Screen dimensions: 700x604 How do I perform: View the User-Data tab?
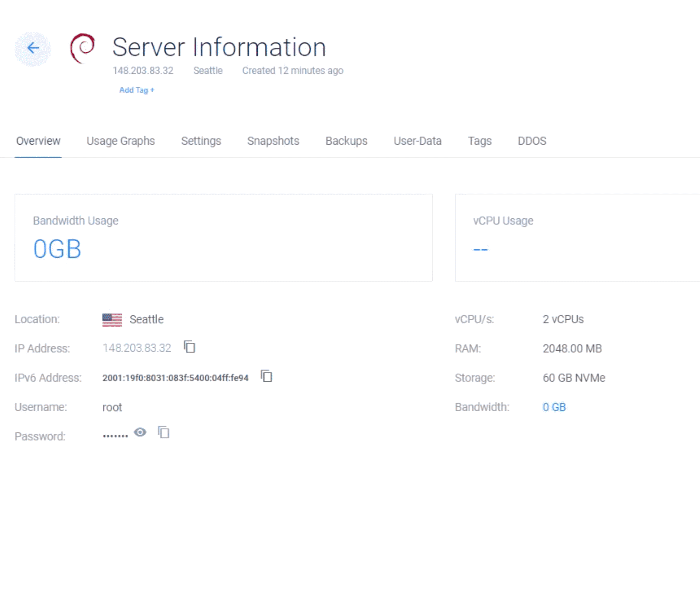pos(418,141)
